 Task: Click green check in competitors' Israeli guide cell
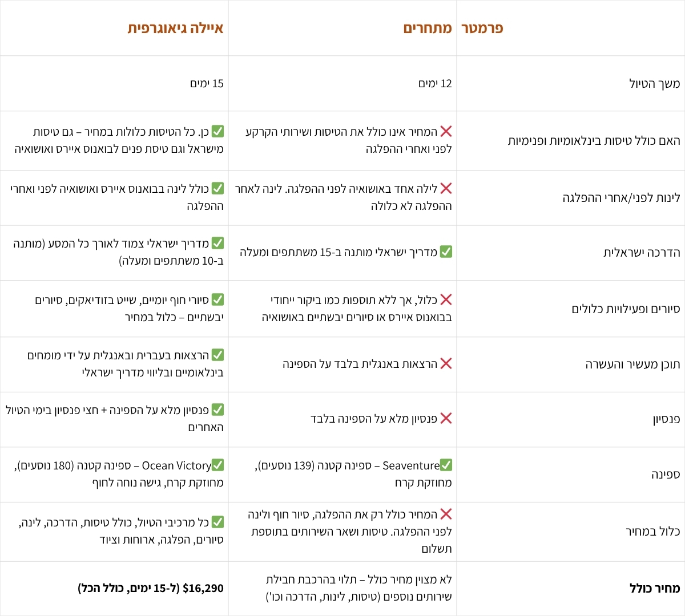tap(446, 252)
